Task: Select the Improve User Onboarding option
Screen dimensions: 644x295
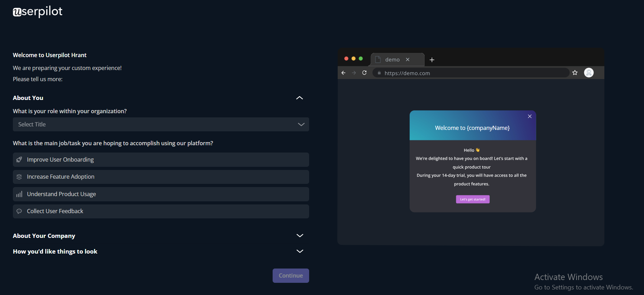Action: click(x=161, y=160)
